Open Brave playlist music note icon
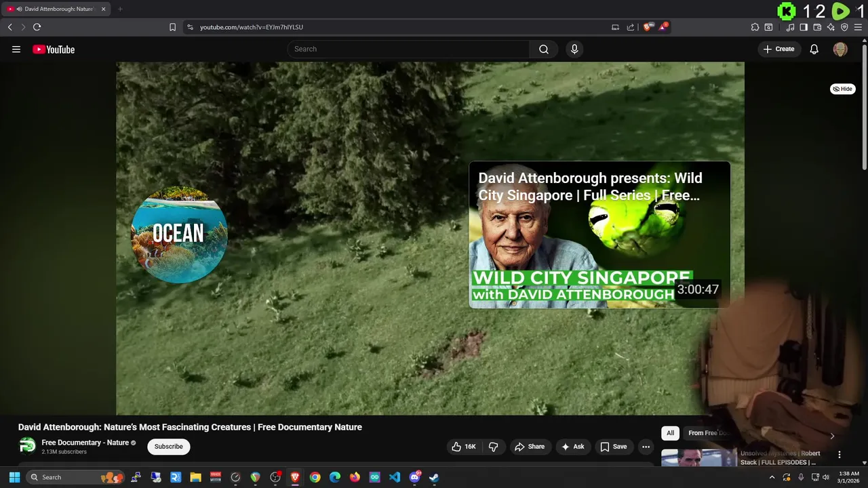The width and height of the screenshot is (868, 488). pos(790,27)
